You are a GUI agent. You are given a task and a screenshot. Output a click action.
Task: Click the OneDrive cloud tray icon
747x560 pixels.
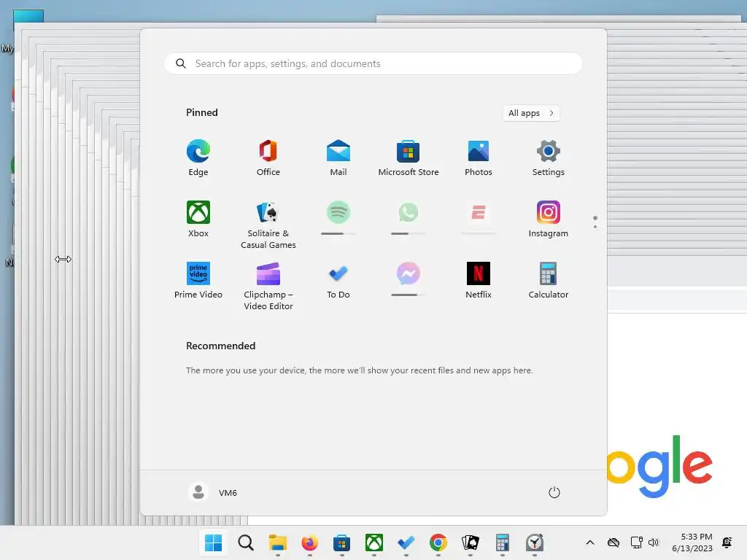(614, 542)
